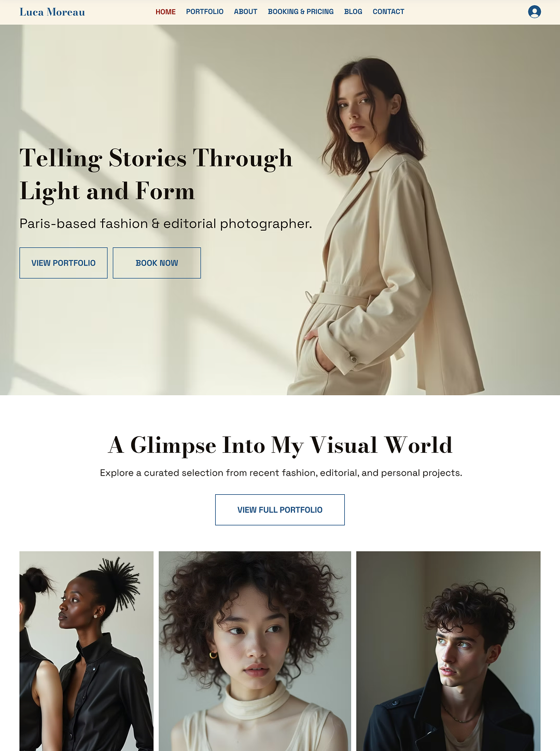The width and height of the screenshot is (560, 751).
Task: Open the two women in black thumbnail
Action: 87,651
